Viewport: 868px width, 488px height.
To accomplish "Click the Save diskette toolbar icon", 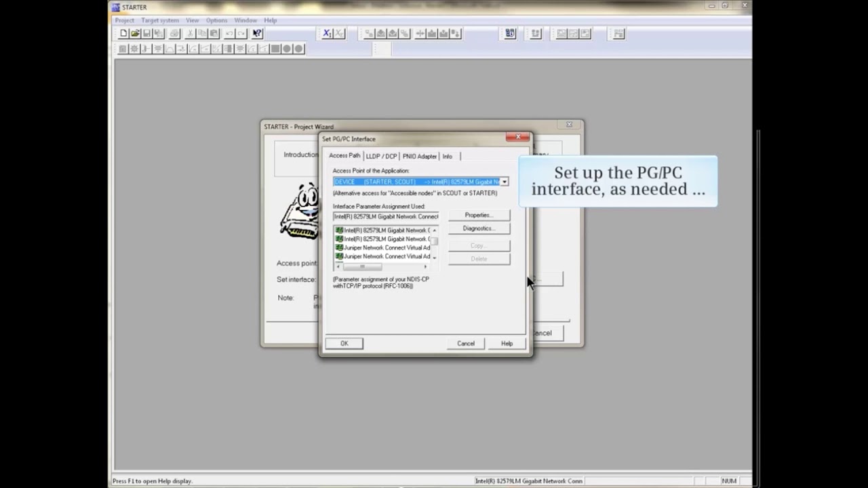I will tap(146, 33).
